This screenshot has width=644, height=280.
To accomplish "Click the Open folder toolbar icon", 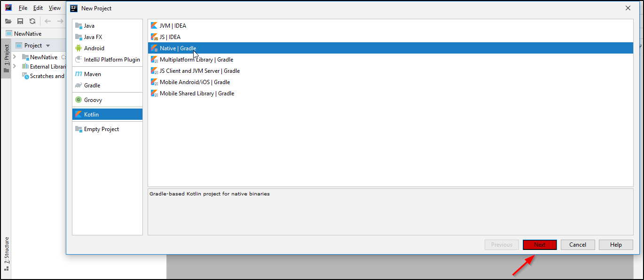I will 8,21.
